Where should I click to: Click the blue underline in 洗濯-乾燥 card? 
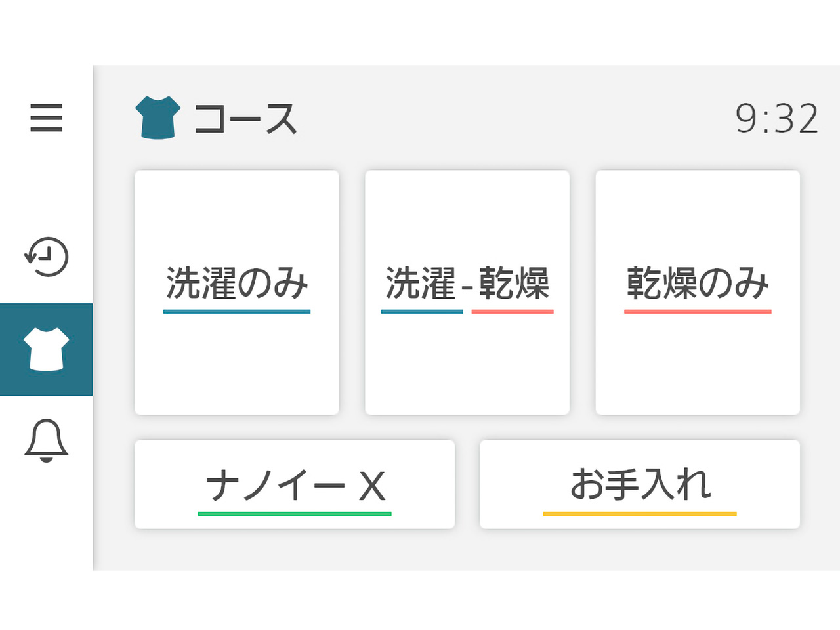[x=422, y=312]
